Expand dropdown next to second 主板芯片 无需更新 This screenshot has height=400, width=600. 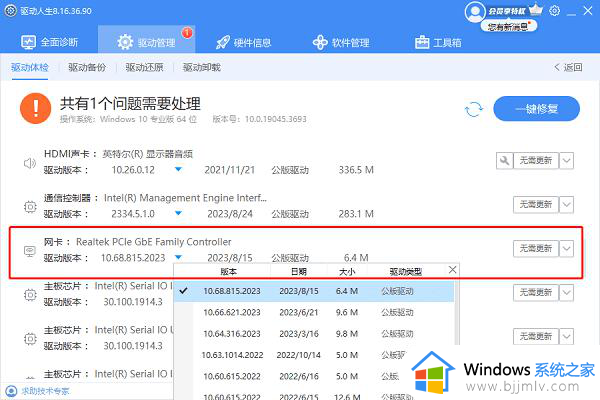pyautogui.click(x=566, y=336)
